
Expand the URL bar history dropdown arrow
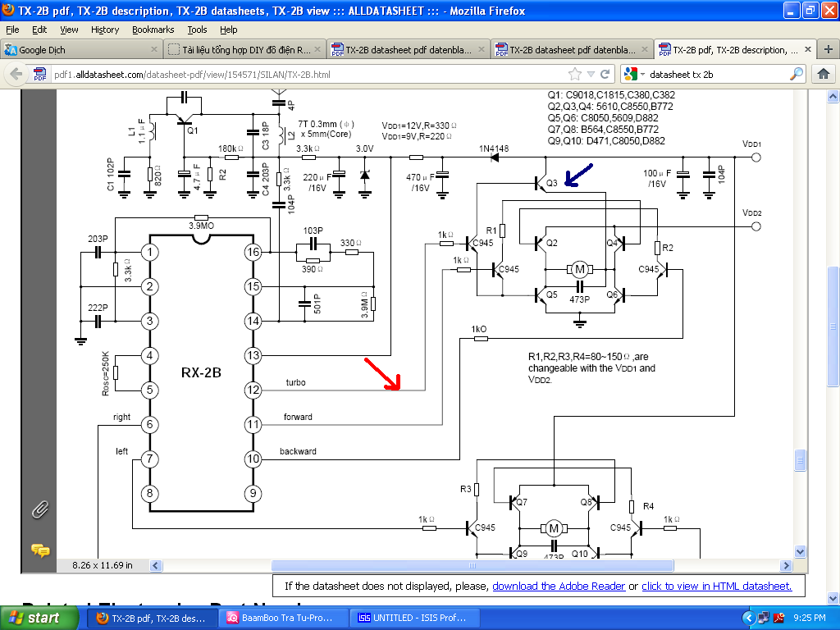click(x=591, y=74)
